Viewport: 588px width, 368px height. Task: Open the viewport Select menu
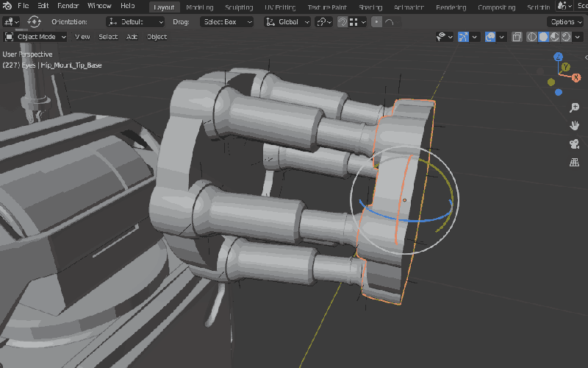108,37
